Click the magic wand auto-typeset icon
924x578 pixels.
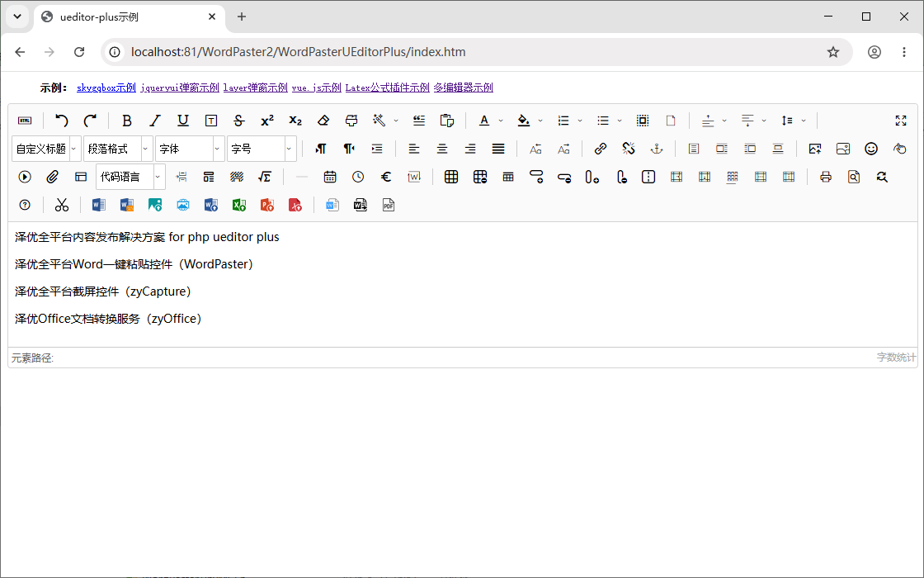(379, 121)
